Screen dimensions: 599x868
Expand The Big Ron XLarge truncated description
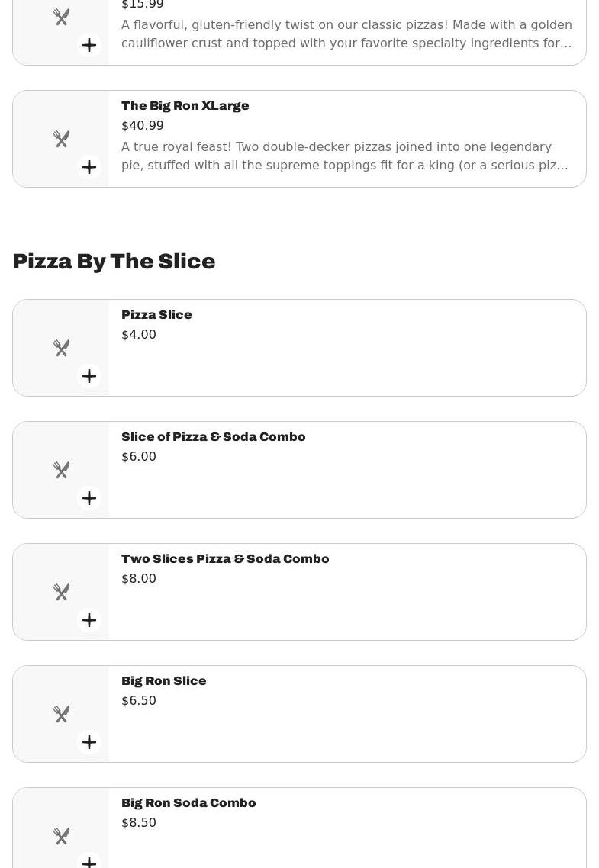(344, 156)
